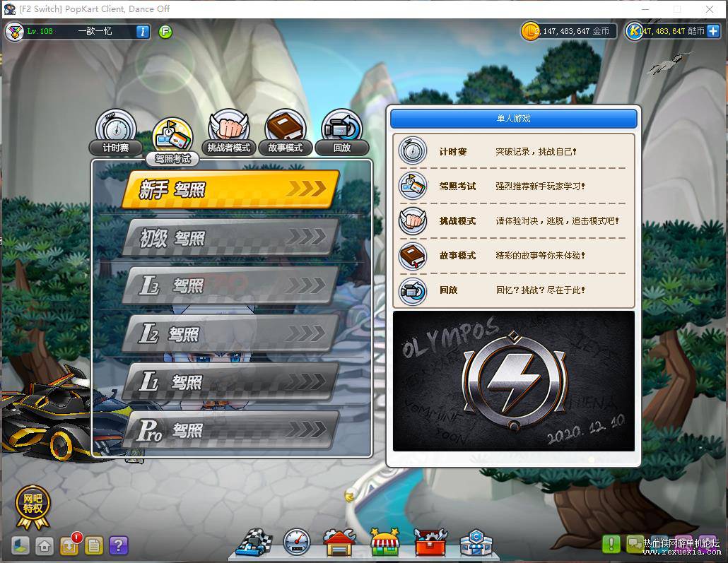This screenshot has height=563, width=728.
Task: Open the red toolbox icon
Action: tap(430, 542)
